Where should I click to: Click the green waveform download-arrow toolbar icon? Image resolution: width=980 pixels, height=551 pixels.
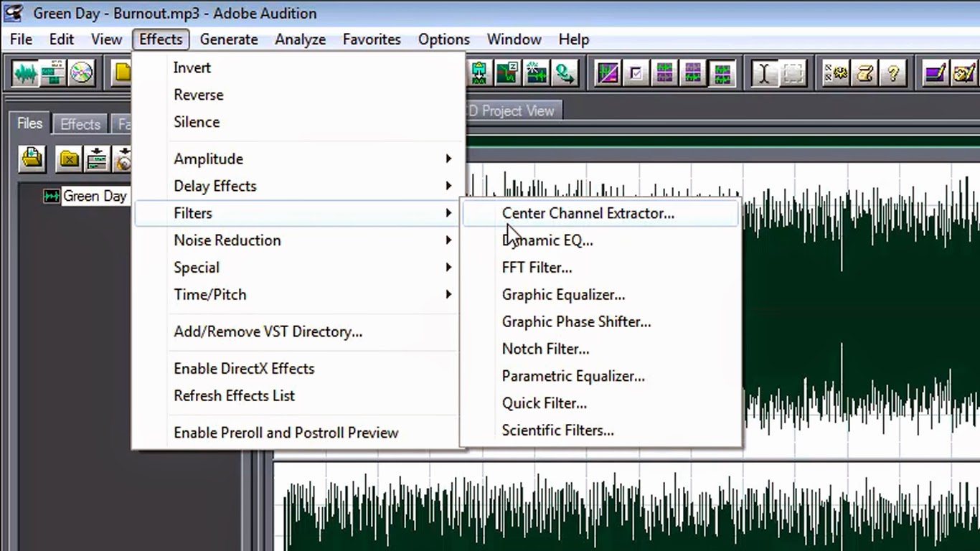tap(479, 73)
